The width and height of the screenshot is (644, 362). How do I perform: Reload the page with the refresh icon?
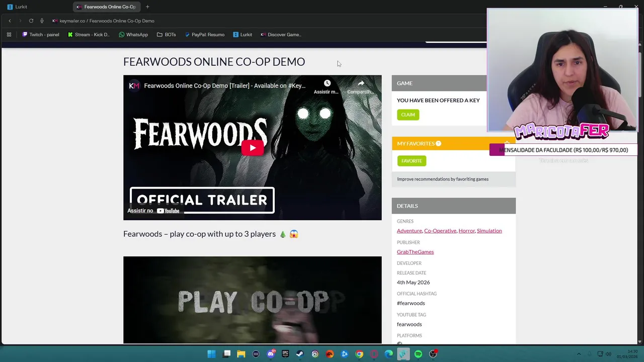click(31, 21)
